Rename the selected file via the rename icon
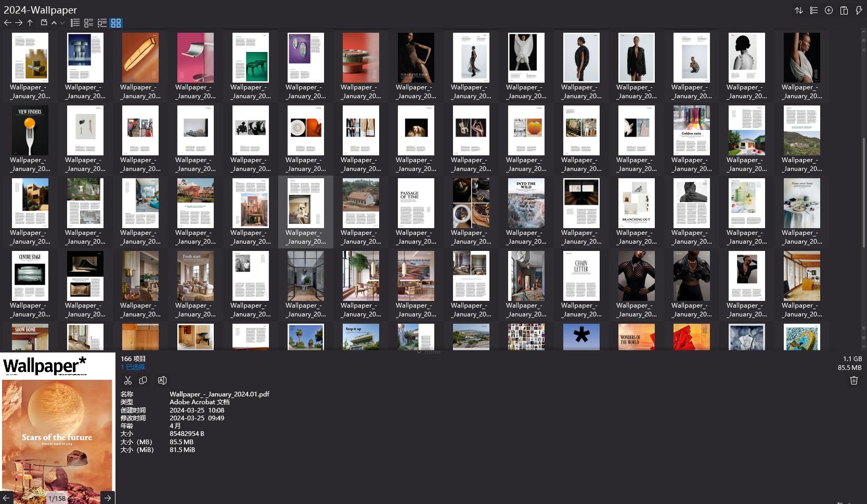The image size is (867, 504). [x=162, y=380]
